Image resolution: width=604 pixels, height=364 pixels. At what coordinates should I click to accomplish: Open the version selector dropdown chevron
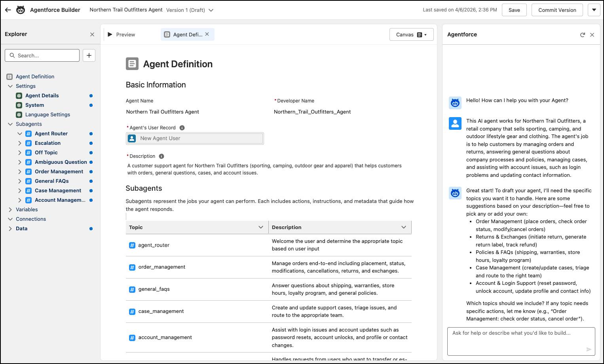coord(211,10)
